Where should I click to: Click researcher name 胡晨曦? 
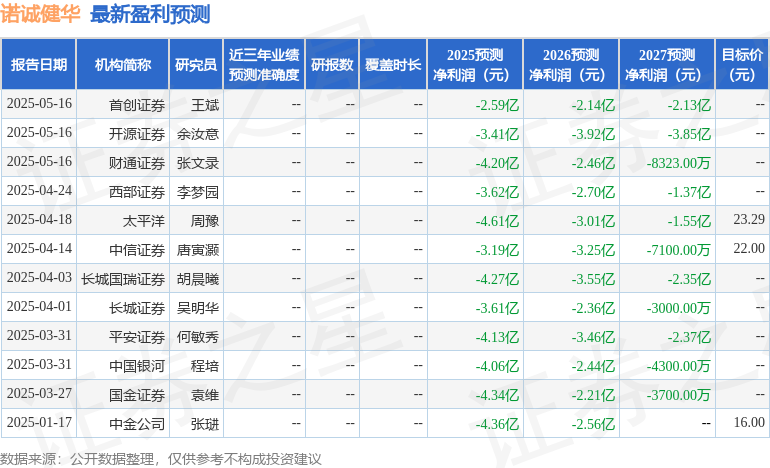(198, 279)
